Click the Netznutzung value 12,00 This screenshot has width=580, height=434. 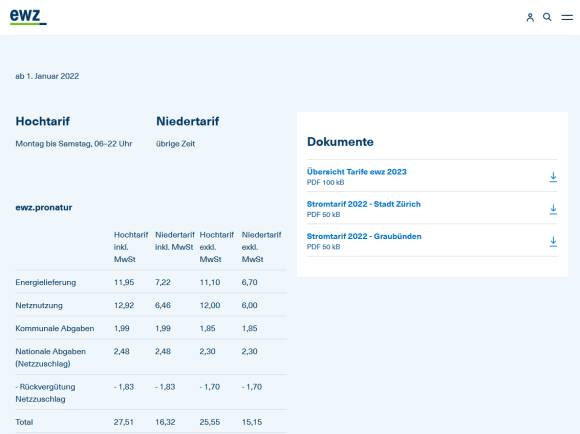tap(210, 305)
